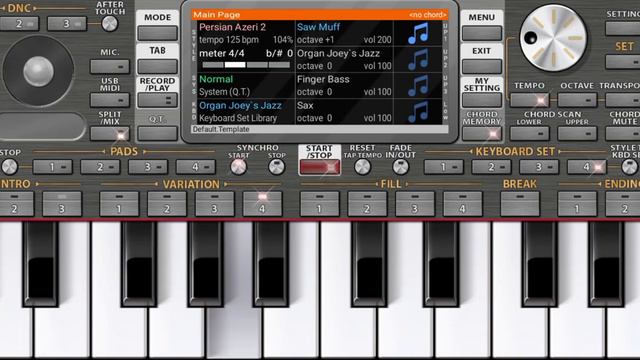
Task: Trigger Fill 3
Action: click(415, 204)
